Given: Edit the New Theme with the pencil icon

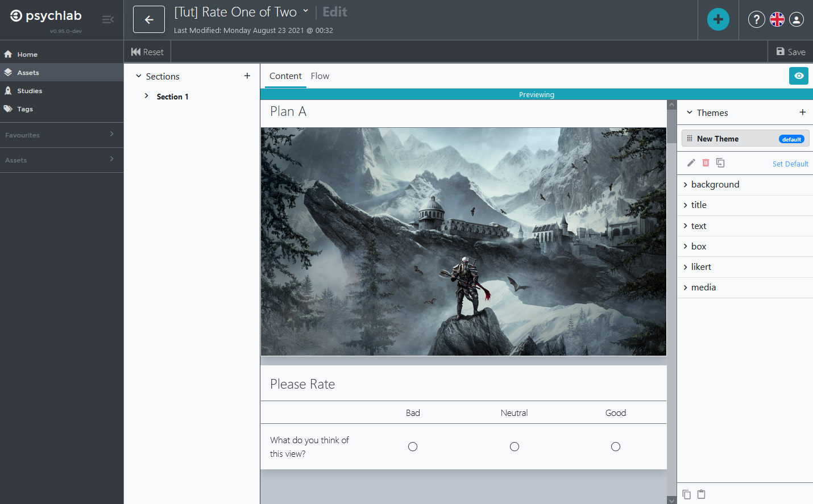Looking at the screenshot, I should 691,163.
